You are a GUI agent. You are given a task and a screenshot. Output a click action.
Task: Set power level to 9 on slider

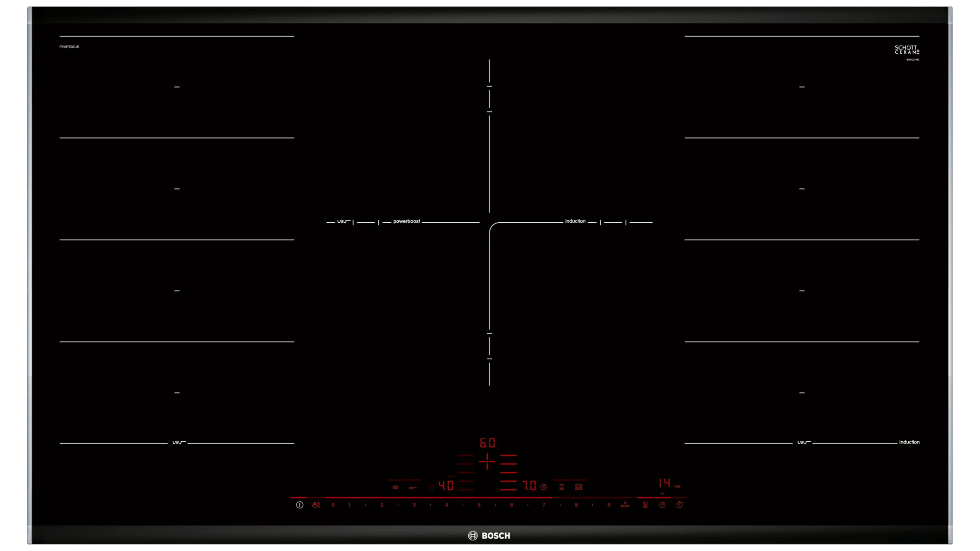pyautogui.click(x=609, y=505)
